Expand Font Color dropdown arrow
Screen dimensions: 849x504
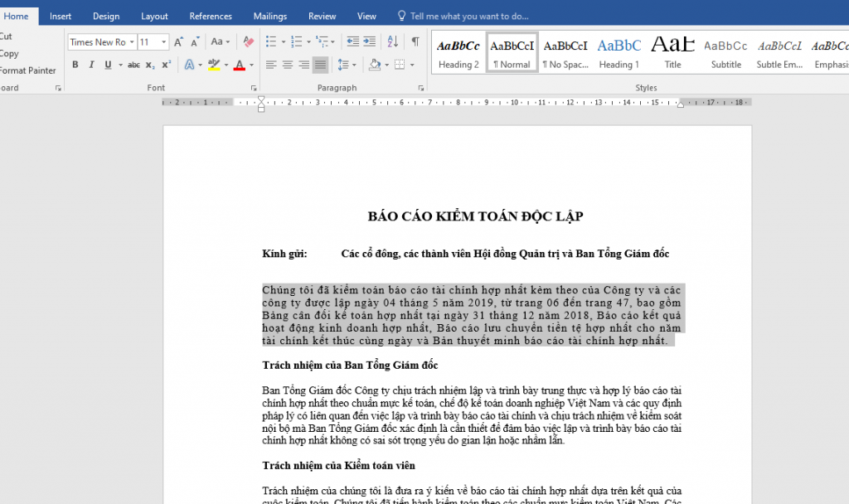251,65
